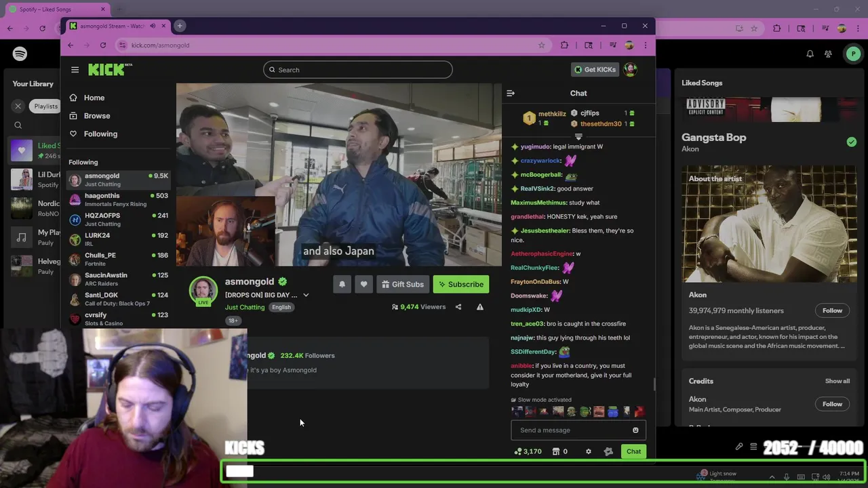This screenshot has width=868, height=488.
Task: Collapse the chat panel toggle icon
Action: [511, 94]
